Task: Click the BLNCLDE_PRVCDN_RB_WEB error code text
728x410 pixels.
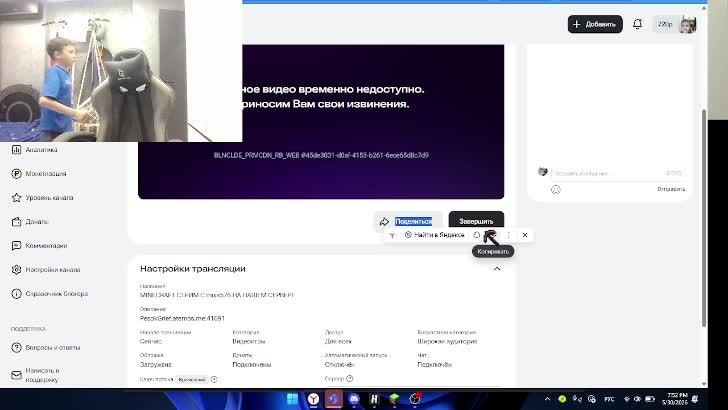Action: [321, 155]
